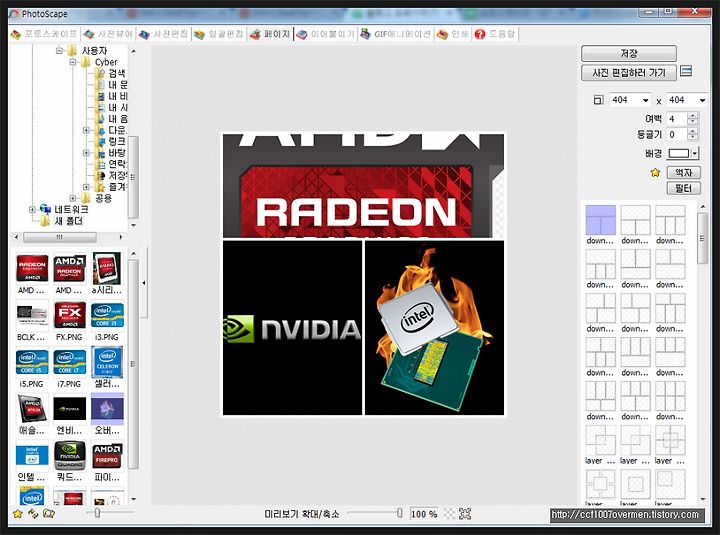Select the 검색 folder in the tree
The width and height of the screenshot is (720, 535).
(117, 73)
